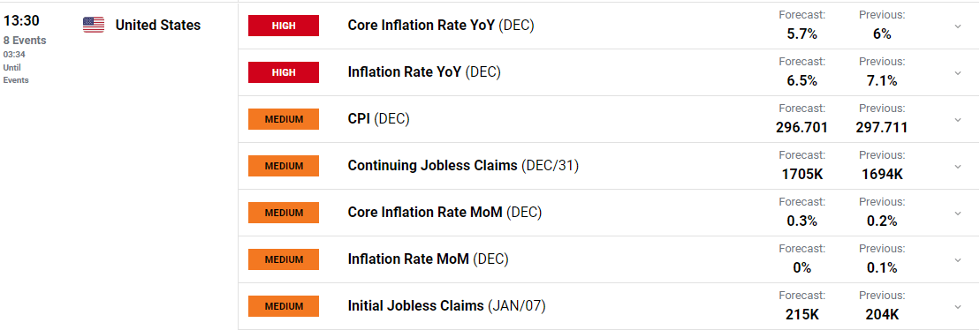Expand Core Inflation Rate MoM chevron
The height and width of the screenshot is (330, 980).
click(x=958, y=214)
